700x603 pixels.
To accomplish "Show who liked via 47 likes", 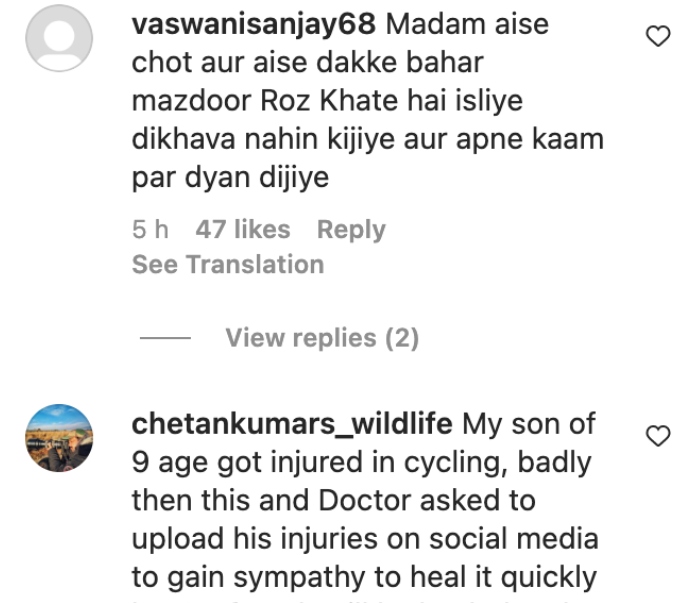I will 243,229.
